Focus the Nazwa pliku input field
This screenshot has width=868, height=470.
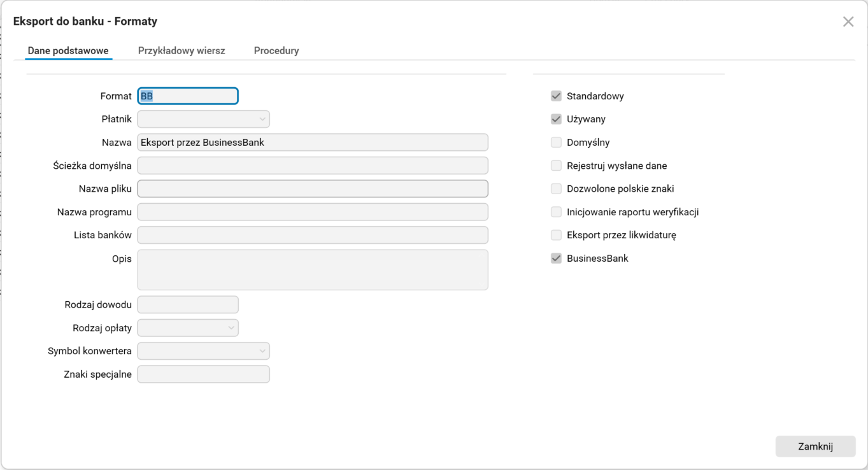(313, 189)
